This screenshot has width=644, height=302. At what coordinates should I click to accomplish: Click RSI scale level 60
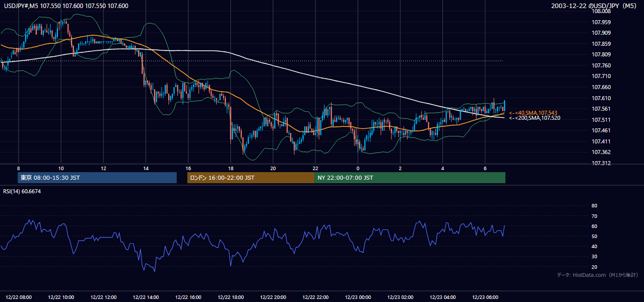coord(594,226)
